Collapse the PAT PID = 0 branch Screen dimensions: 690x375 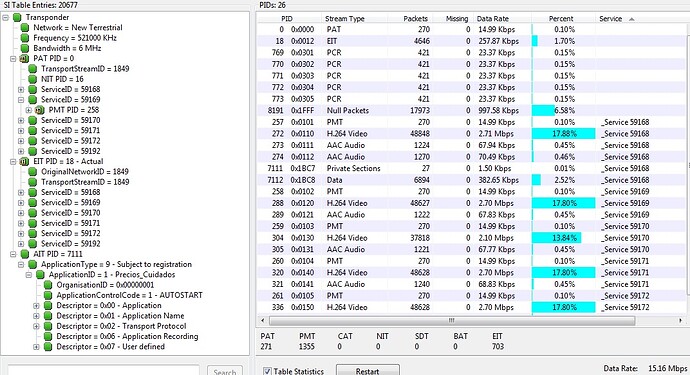[13, 59]
